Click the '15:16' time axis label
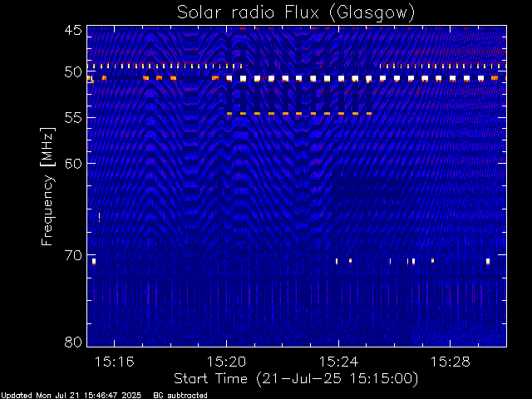The width and height of the screenshot is (532, 399). click(115, 362)
